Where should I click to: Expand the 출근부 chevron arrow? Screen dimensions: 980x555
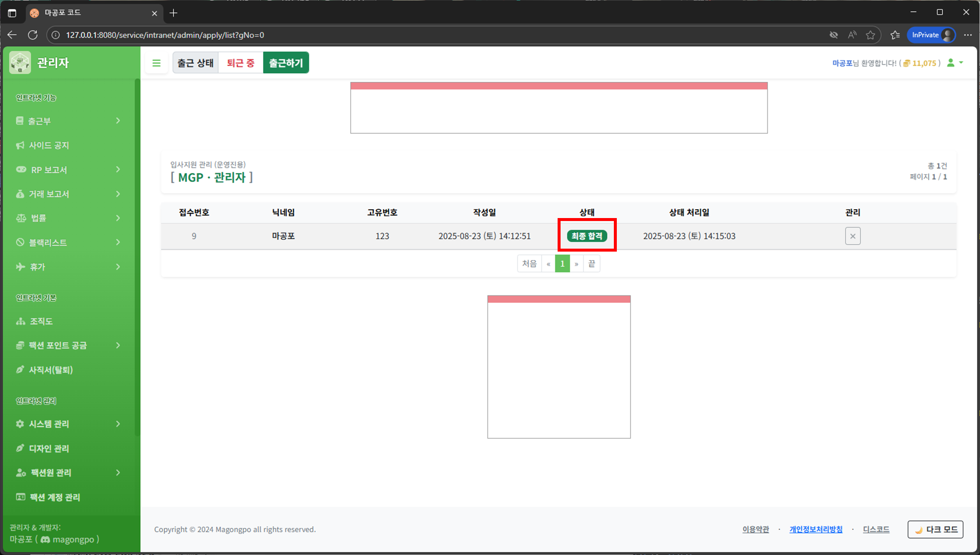[118, 121]
